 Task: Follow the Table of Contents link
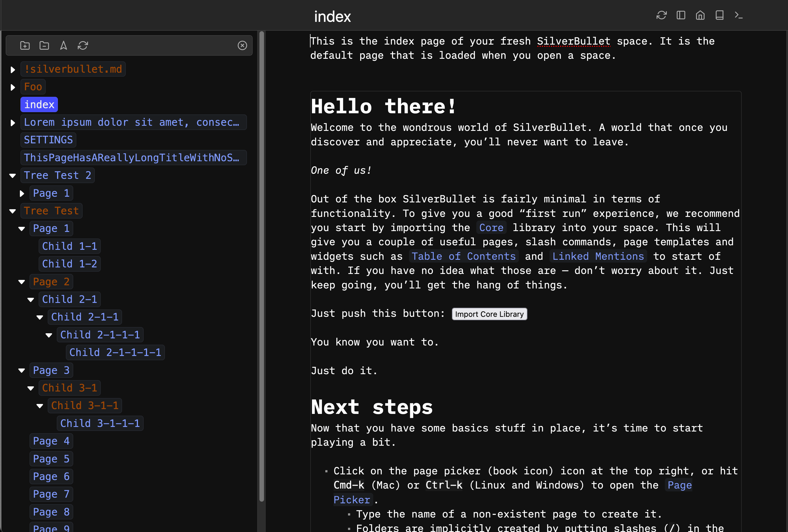tap(463, 256)
